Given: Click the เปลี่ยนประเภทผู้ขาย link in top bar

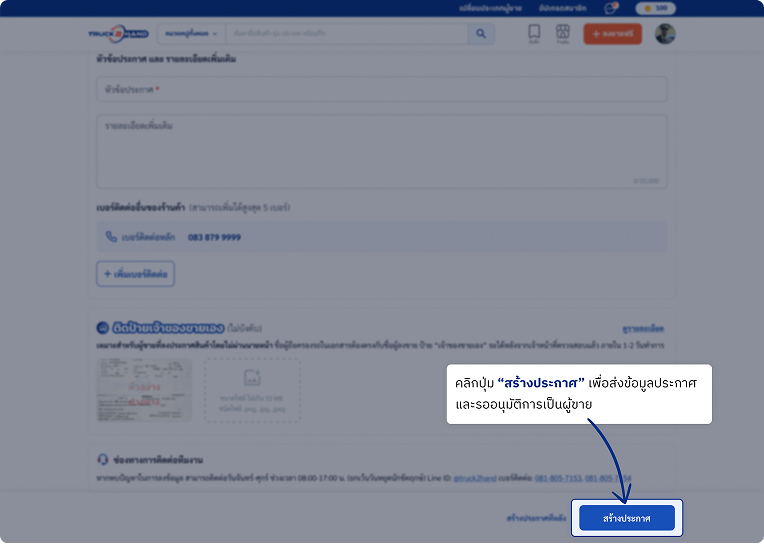Looking at the screenshot, I should 490,8.
